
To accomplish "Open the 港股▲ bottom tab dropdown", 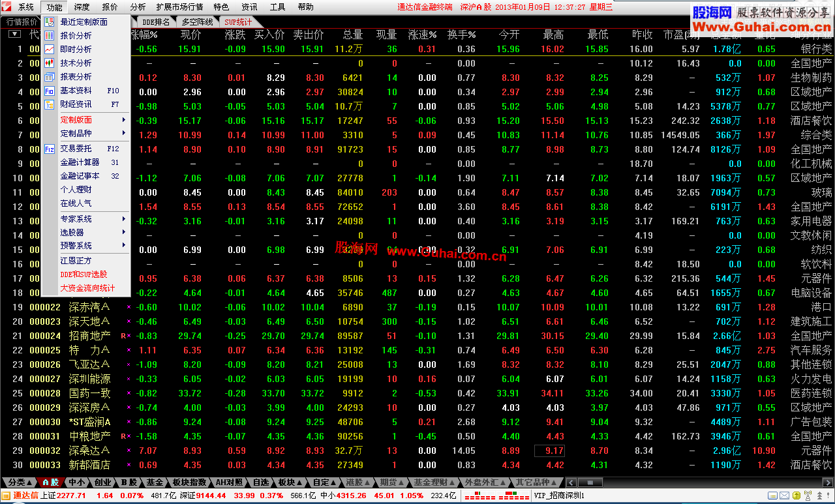I will (358, 483).
